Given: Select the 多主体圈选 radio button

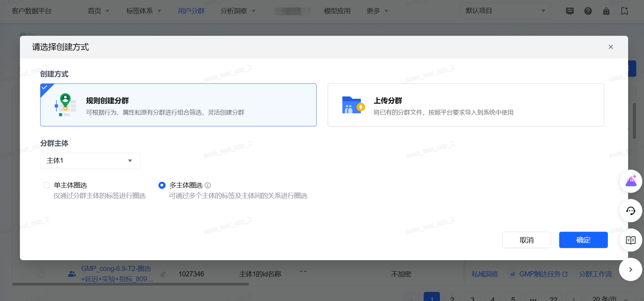Looking at the screenshot, I should [x=162, y=185].
